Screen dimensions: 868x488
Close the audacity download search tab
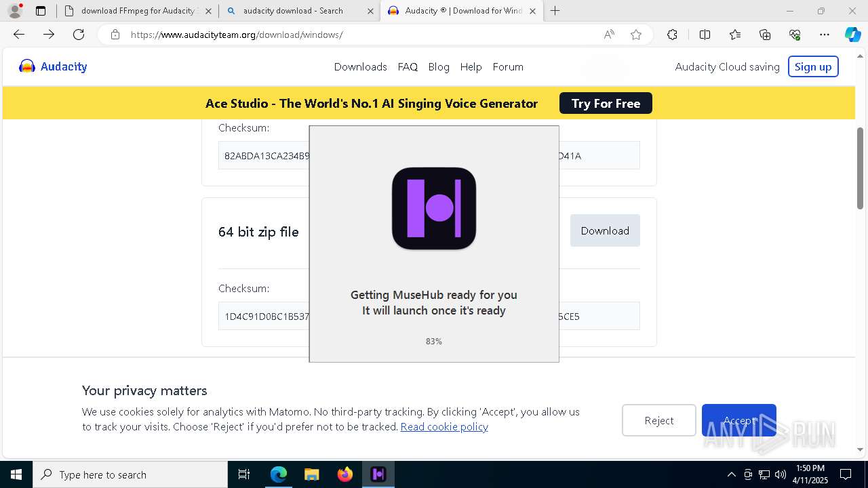(370, 11)
